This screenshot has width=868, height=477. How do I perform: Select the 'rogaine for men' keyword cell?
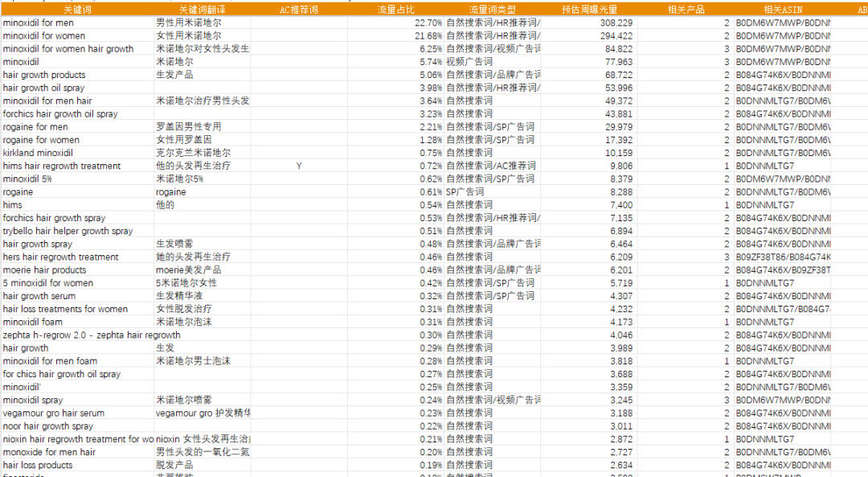[77, 127]
